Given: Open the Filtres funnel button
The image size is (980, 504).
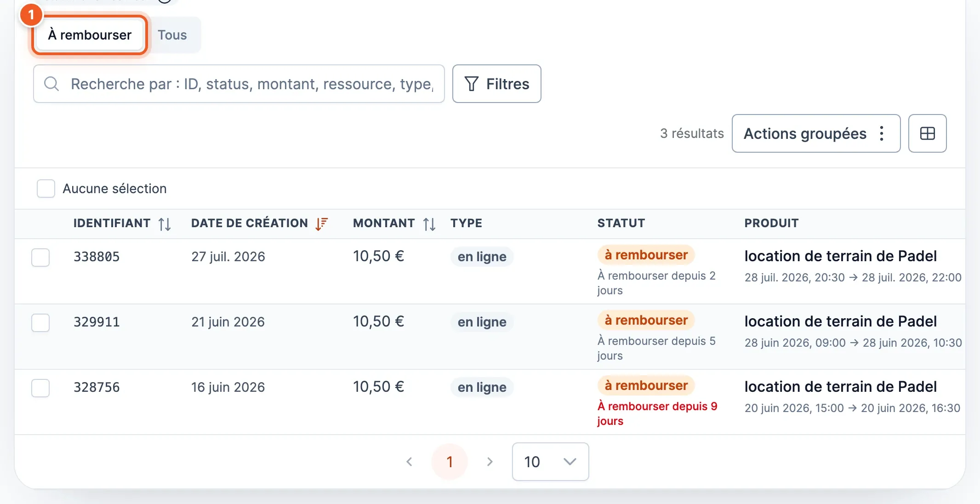Looking at the screenshot, I should coord(496,84).
